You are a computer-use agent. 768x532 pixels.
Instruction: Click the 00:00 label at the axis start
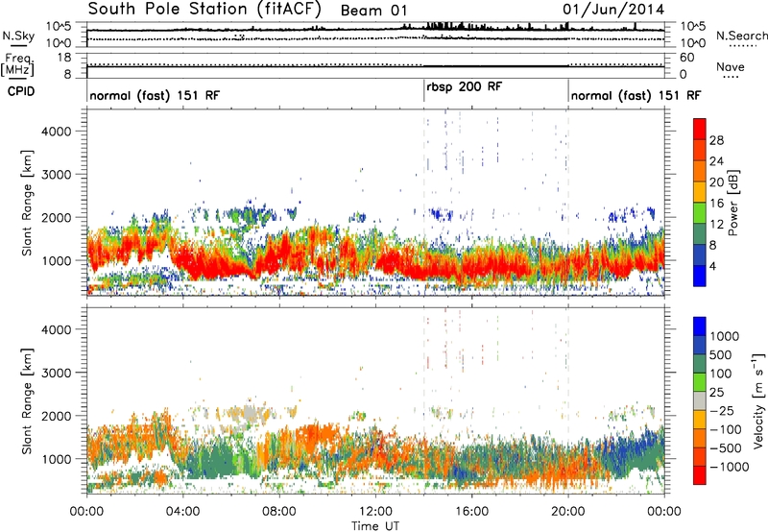pos(86,512)
